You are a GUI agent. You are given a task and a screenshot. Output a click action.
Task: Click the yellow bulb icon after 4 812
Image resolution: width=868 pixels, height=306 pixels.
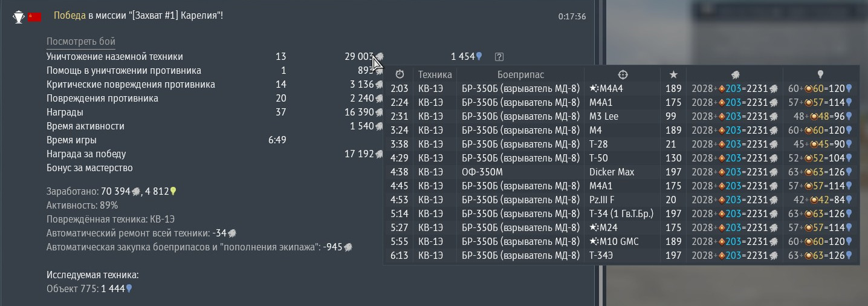173,191
